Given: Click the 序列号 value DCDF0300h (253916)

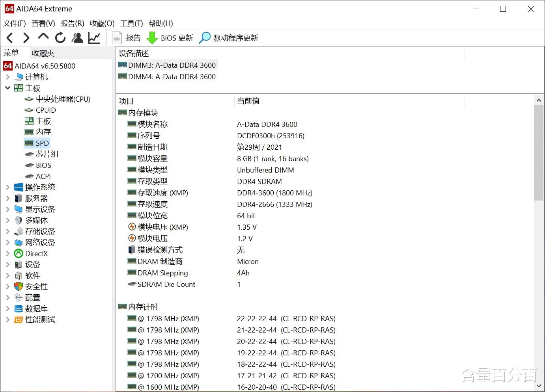Looking at the screenshot, I should pyautogui.click(x=271, y=136).
